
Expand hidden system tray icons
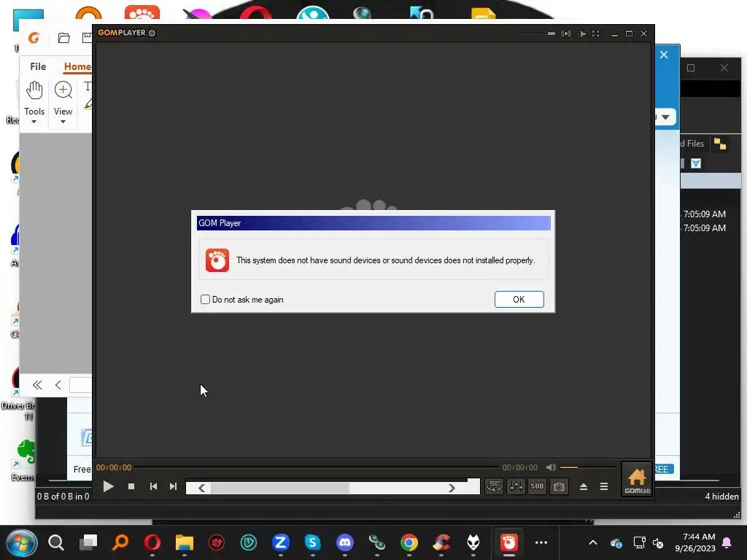(593, 542)
